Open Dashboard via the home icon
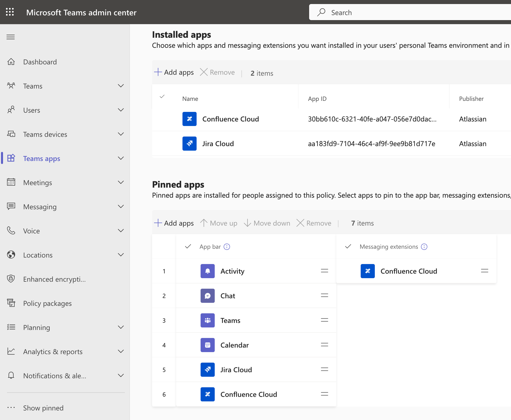Image resolution: width=511 pixels, height=420 pixels. [11, 62]
